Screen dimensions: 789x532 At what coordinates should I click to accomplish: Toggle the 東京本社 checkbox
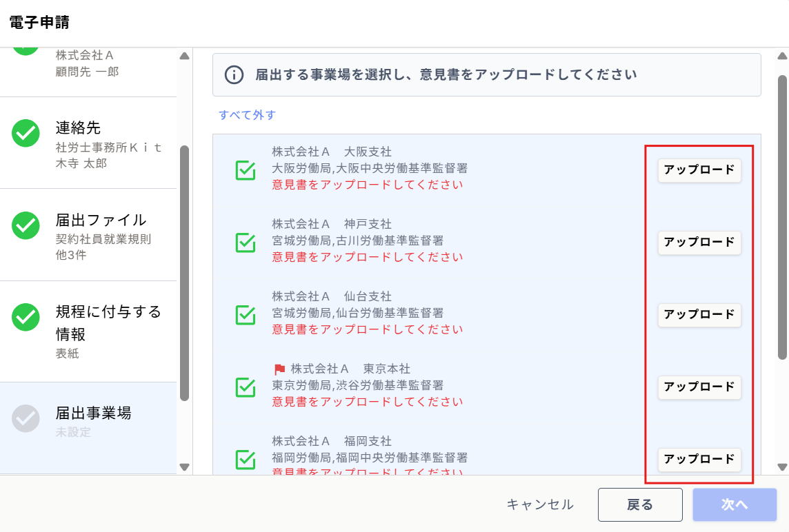point(246,388)
